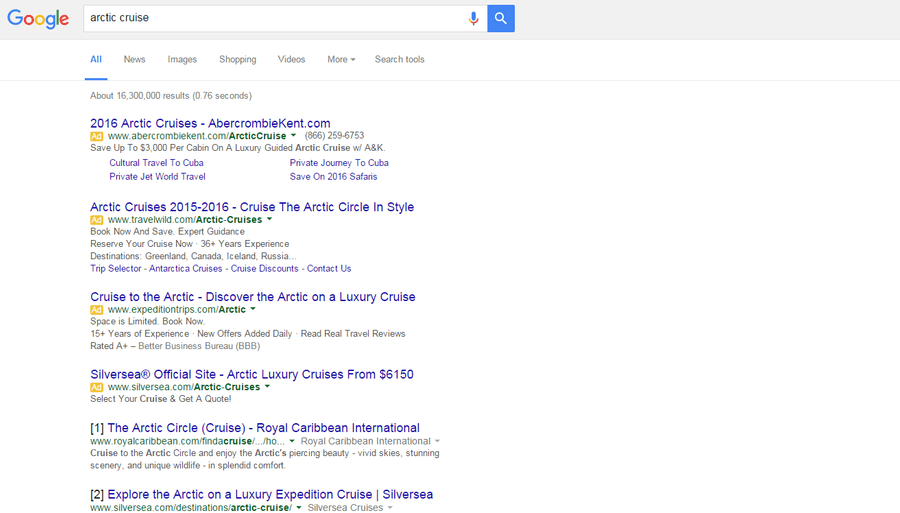Open Save On 2016 Safaris sitelink
This screenshot has width=900, height=513.
[x=333, y=177]
